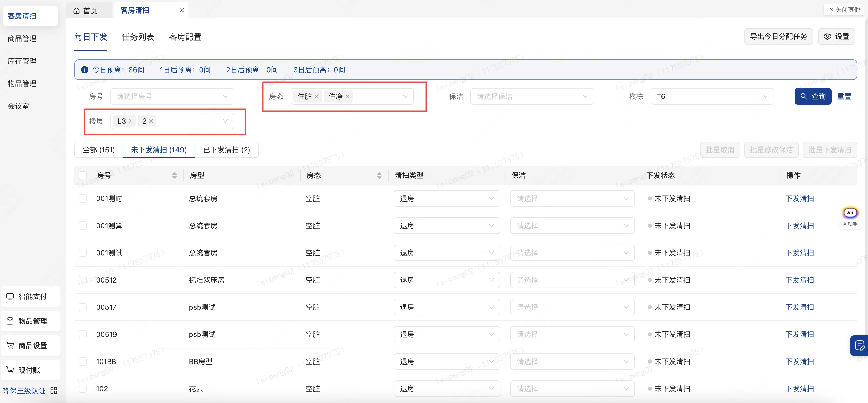
Task: Click 批量取消 button
Action: pyautogui.click(x=720, y=150)
